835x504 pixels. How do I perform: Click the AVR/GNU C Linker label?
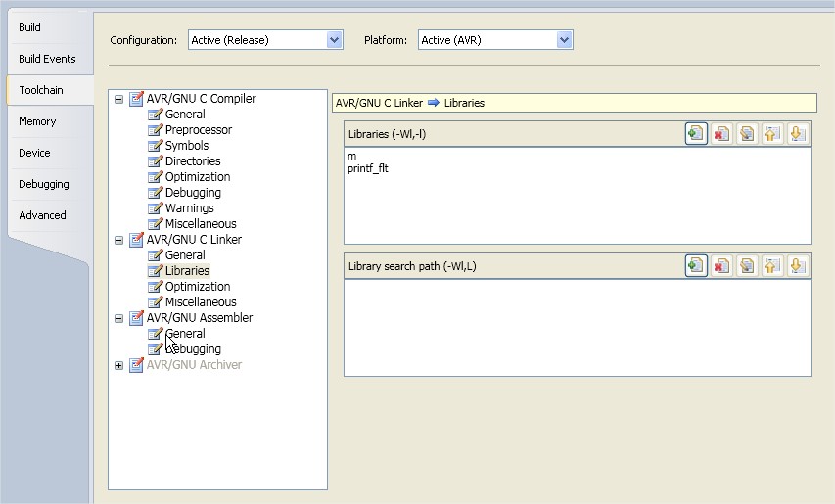pyautogui.click(x=194, y=240)
